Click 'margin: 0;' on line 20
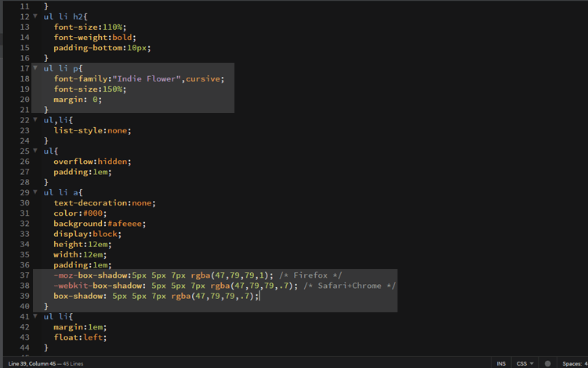 [x=78, y=100]
